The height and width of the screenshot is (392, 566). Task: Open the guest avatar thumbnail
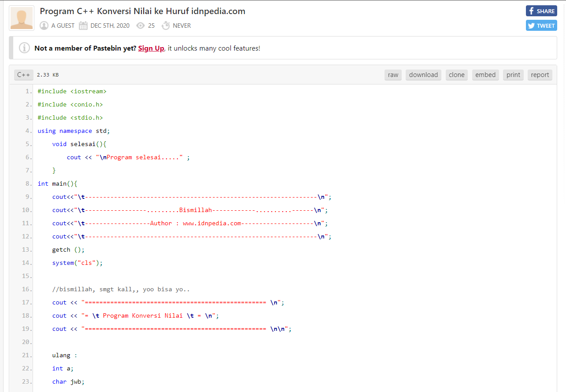click(x=21, y=18)
